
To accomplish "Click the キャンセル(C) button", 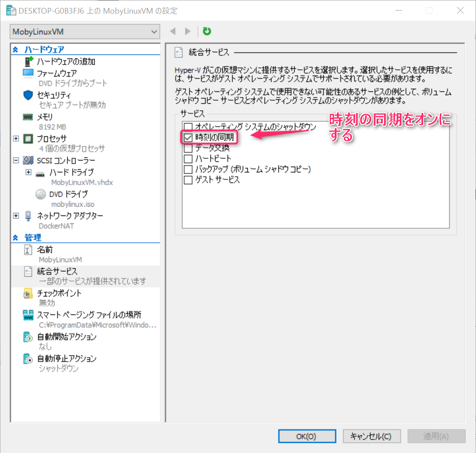I will 372,436.
